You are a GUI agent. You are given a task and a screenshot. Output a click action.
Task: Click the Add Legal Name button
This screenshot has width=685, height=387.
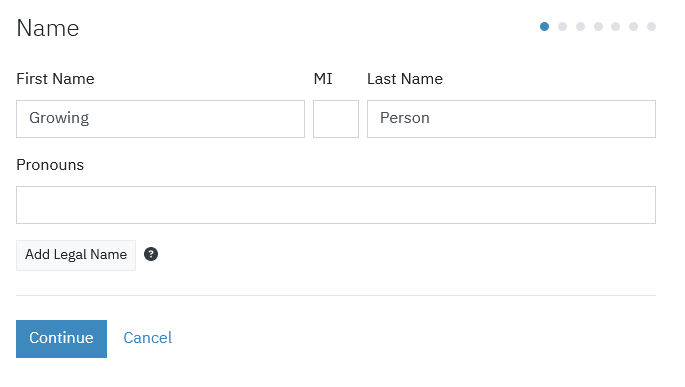(x=76, y=255)
